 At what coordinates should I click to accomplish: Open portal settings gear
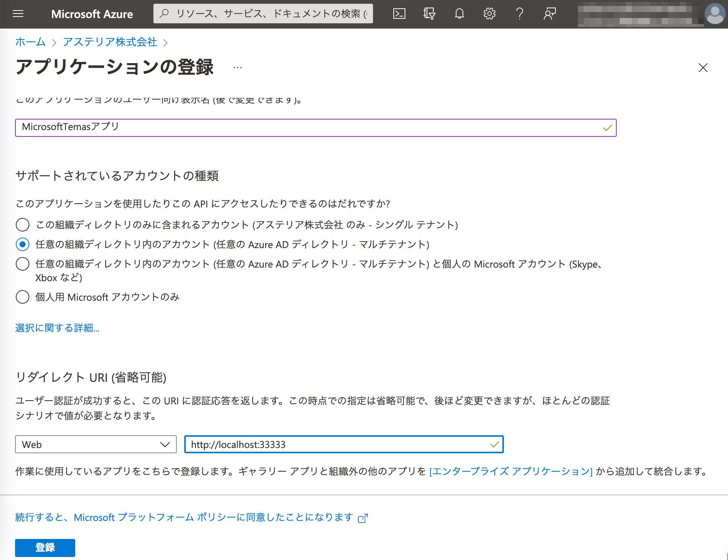pyautogui.click(x=489, y=14)
